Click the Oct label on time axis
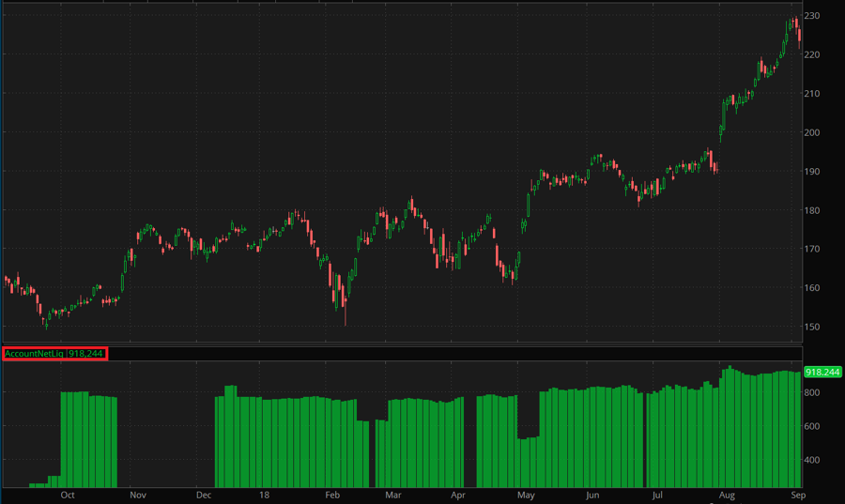The width and height of the screenshot is (845, 504). coord(68,494)
